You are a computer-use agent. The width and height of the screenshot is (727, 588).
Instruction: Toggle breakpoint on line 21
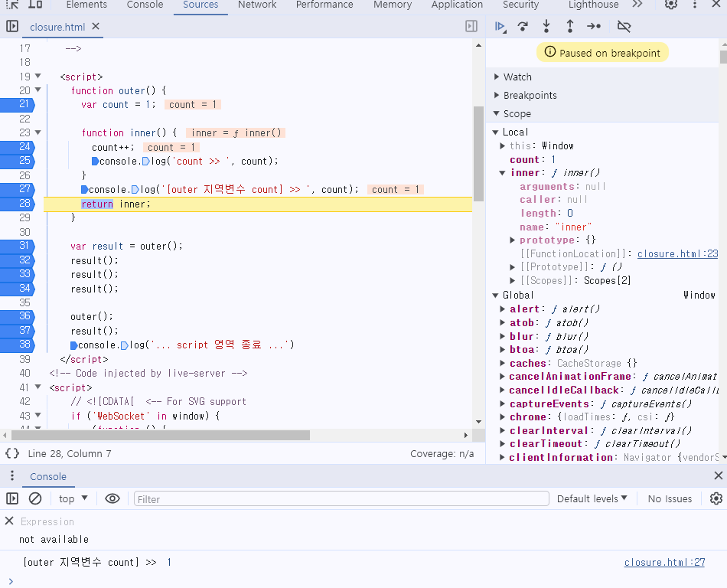(x=18, y=104)
